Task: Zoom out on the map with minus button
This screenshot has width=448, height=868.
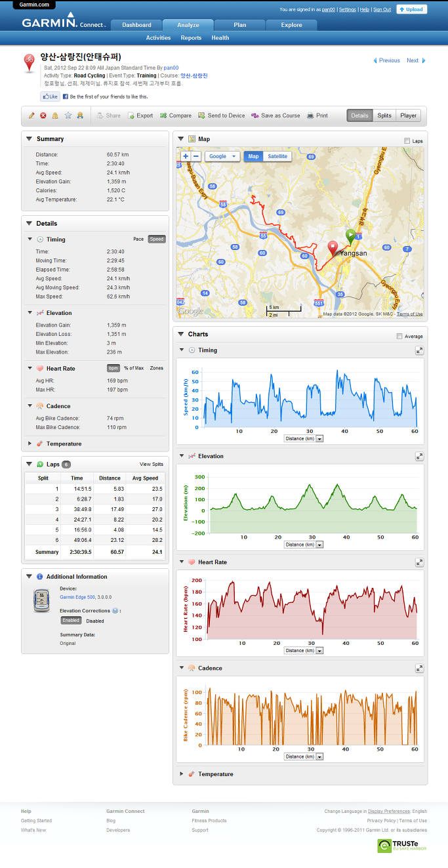Action: (x=196, y=156)
